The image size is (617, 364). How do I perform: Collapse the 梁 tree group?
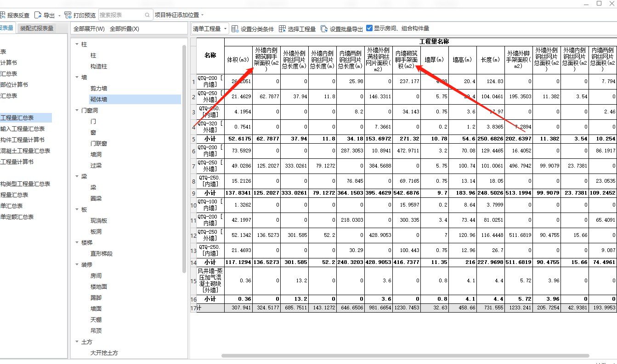click(x=77, y=177)
